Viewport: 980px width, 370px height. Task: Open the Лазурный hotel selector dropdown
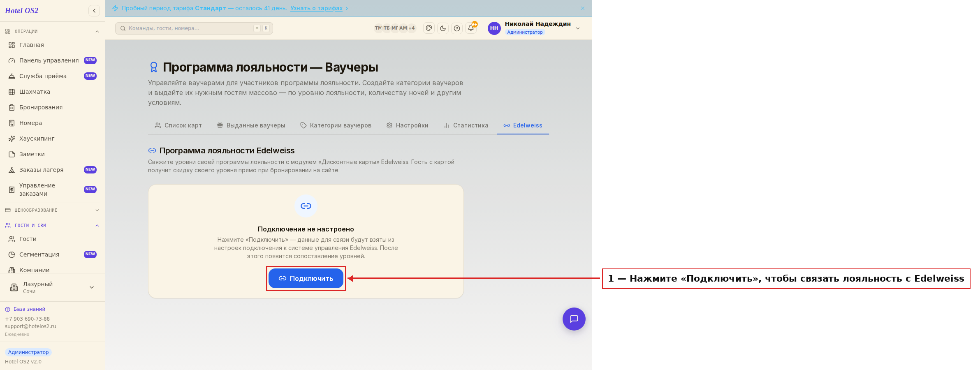coord(52,287)
